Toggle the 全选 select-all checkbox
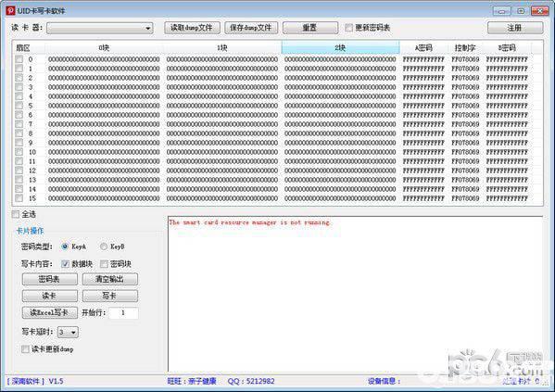 (16, 214)
